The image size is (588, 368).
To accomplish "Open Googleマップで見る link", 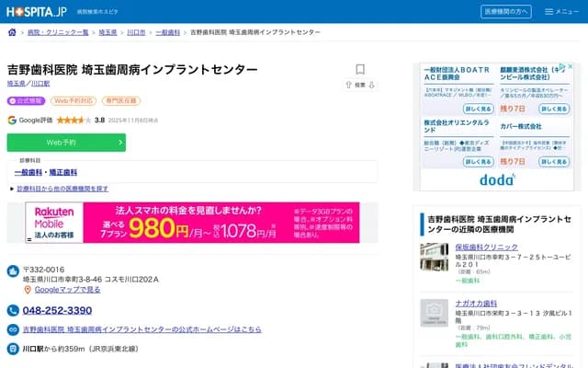I will click(x=67, y=290).
